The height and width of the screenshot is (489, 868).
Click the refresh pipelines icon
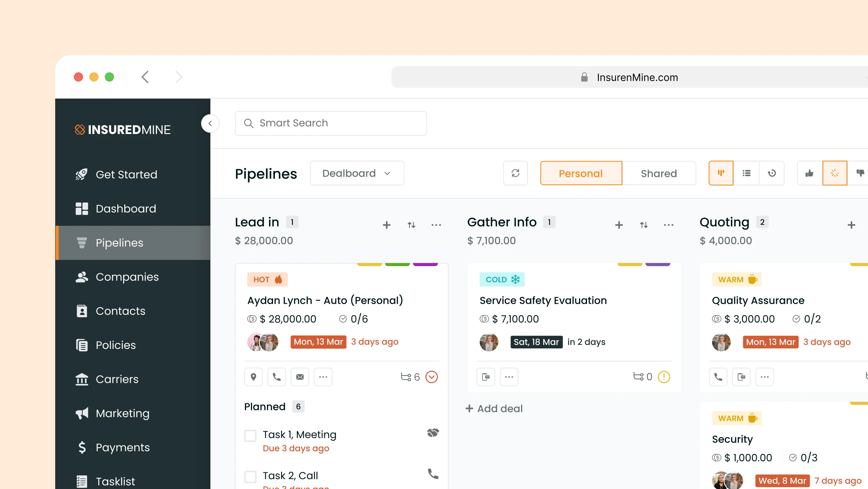click(x=515, y=173)
